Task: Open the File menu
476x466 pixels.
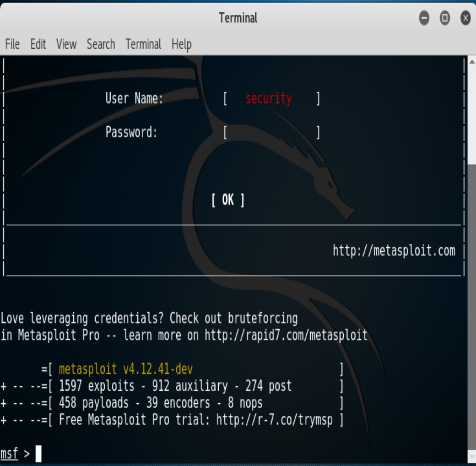Action: [12, 44]
